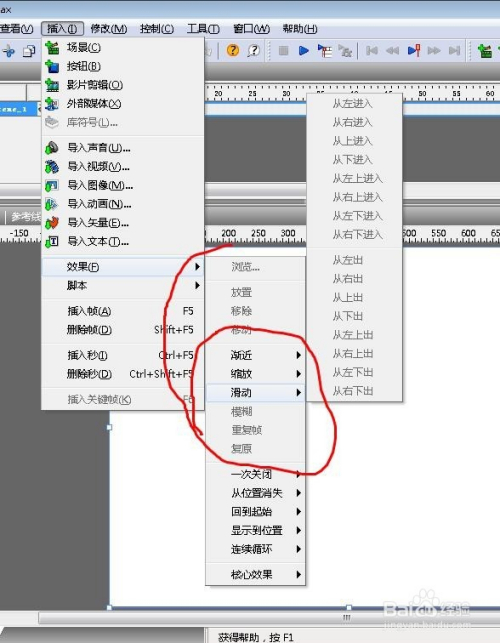
Task: Open the 修改(M) menu
Action: 109,29
